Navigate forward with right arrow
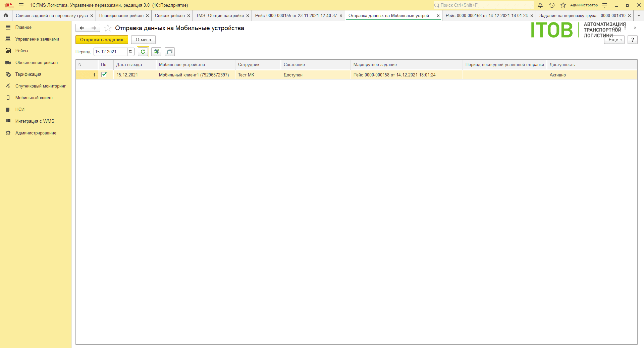This screenshot has width=644, height=348. 94,28
